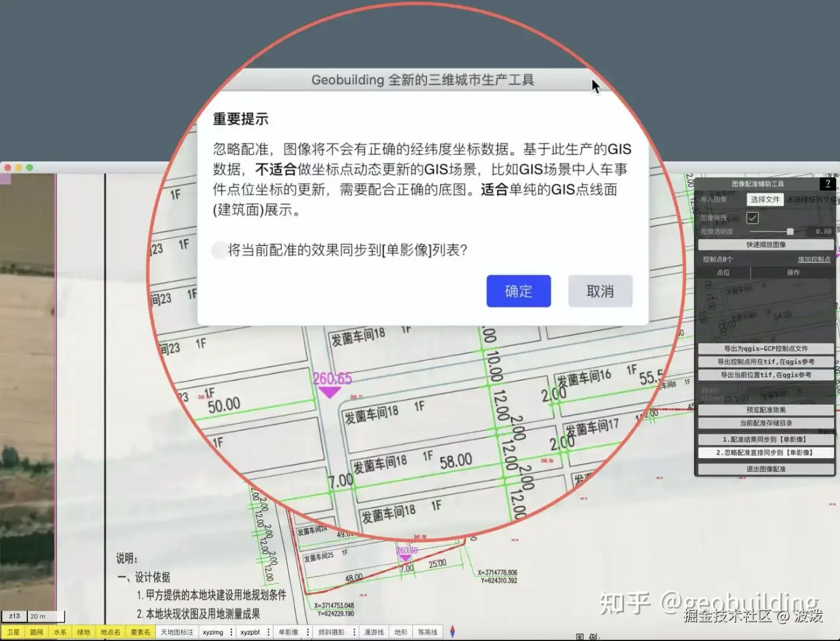The width and height of the screenshot is (840, 641).
Task: Click the 控制点0个 count label
Action: point(718,259)
